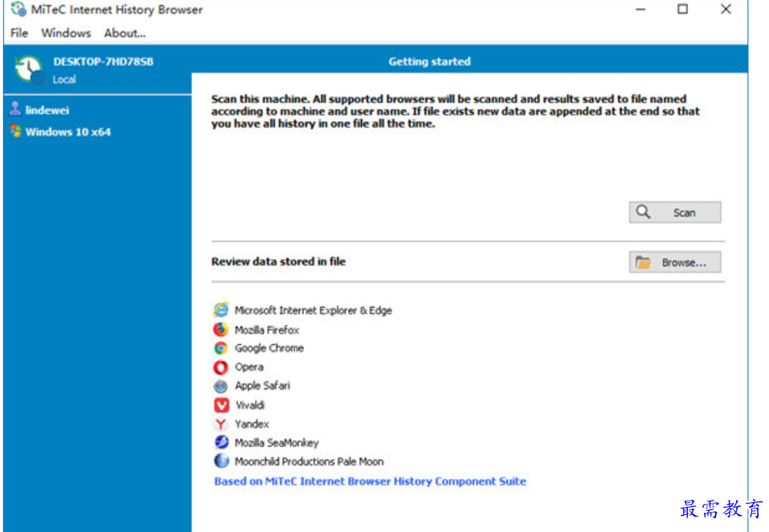Click the Review data stored in file label
The image size is (769, 532).
tap(278, 262)
